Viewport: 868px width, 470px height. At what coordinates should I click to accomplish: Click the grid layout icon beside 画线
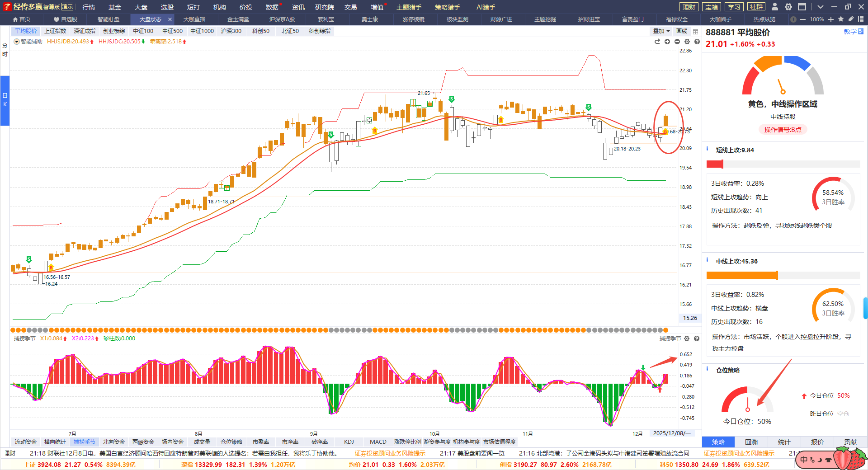click(696, 32)
